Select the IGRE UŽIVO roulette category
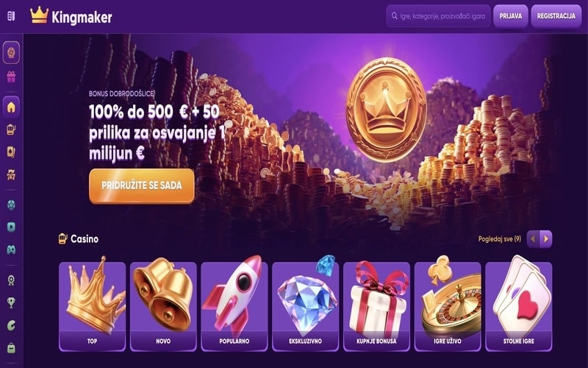This screenshot has width=588, height=368. pyautogui.click(x=448, y=306)
